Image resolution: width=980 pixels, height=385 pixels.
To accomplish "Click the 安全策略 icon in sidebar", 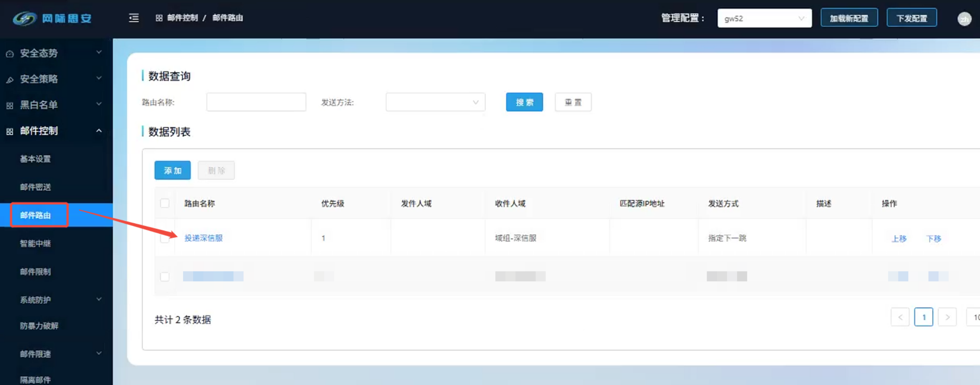I will [x=10, y=80].
